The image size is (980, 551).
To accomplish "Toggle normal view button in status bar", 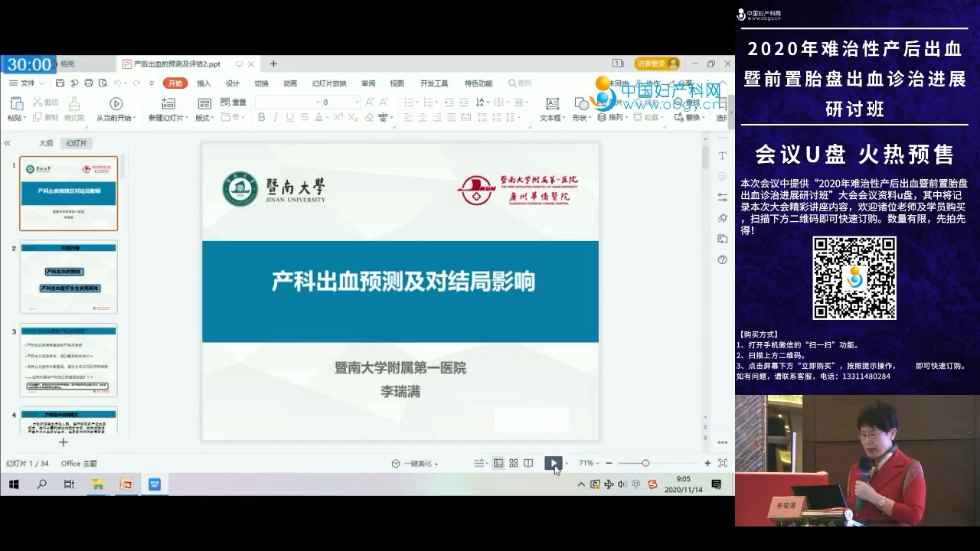I will click(x=498, y=463).
